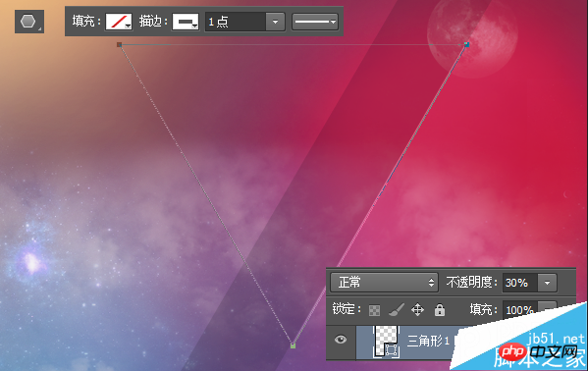Toggle lock all padlock icon
This screenshot has width=588, height=371.
point(440,310)
